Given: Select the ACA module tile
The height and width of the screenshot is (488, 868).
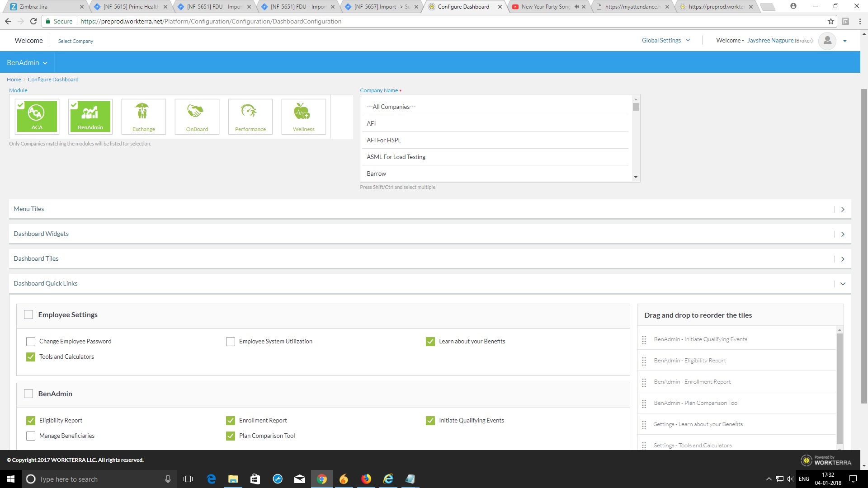Looking at the screenshot, I should [x=37, y=117].
